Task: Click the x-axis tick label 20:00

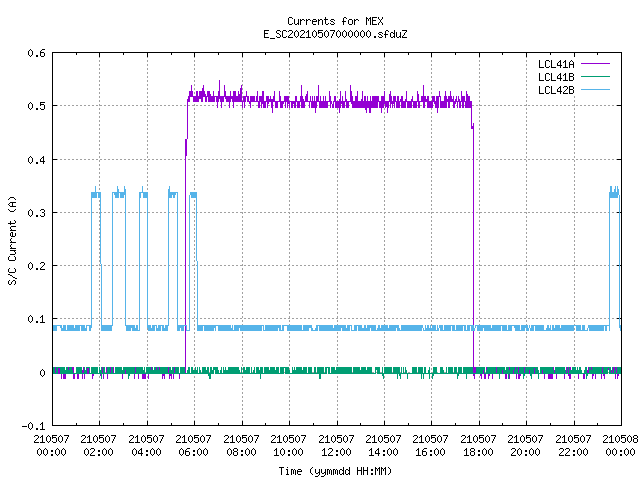Action: (x=525, y=452)
